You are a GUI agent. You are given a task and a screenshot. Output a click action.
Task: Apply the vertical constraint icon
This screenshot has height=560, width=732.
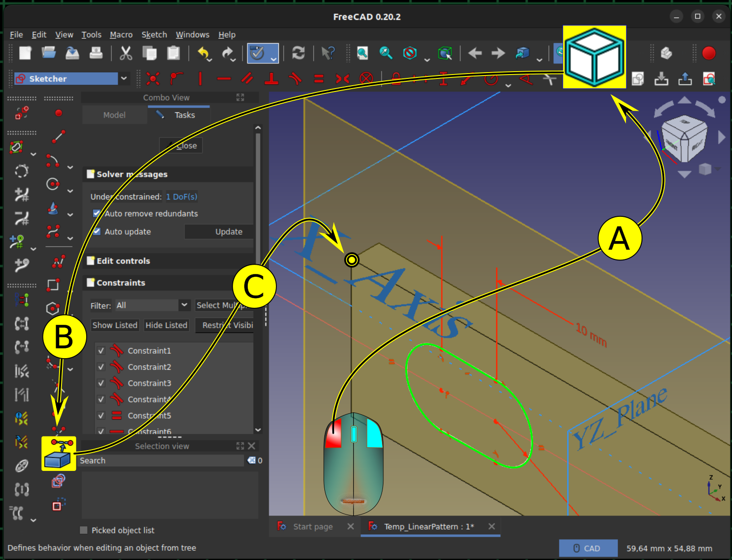click(x=200, y=78)
